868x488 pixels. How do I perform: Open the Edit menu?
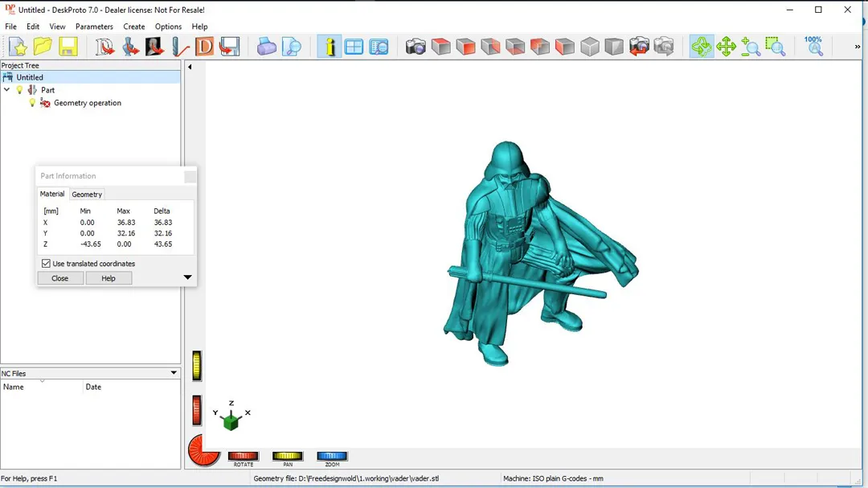tap(33, 27)
